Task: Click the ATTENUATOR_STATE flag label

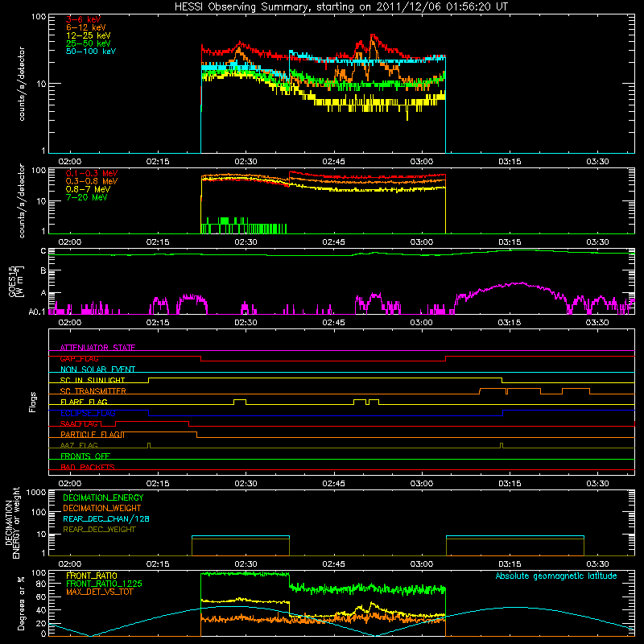Action: pos(97,348)
